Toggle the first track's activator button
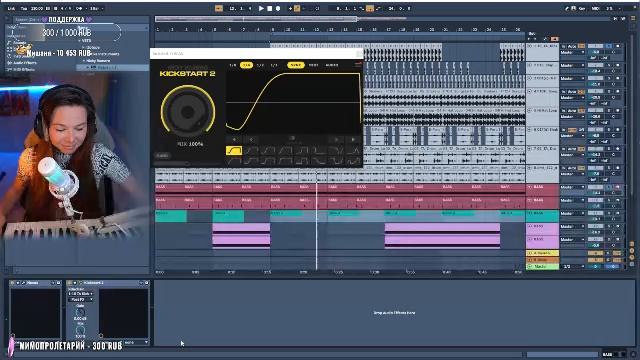 [x=595, y=46]
